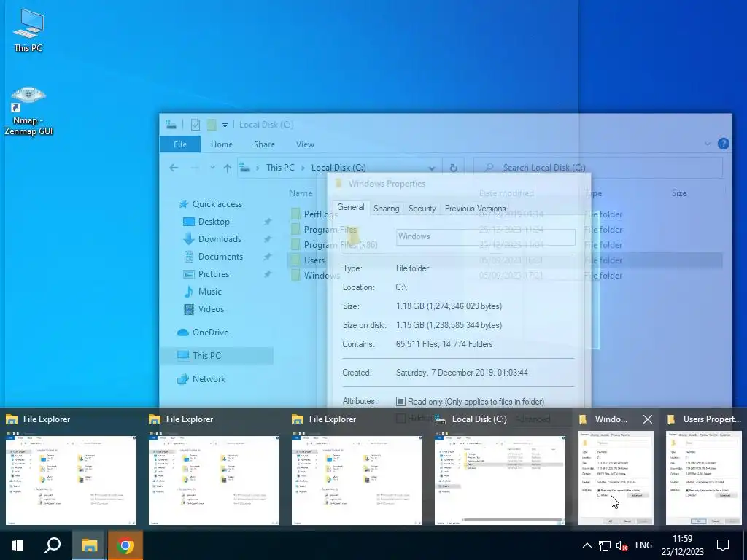Switch to Sharing tab in Windows Properties
This screenshot has height=560, width=747.
pyautogui.click(x=387, y=209)
